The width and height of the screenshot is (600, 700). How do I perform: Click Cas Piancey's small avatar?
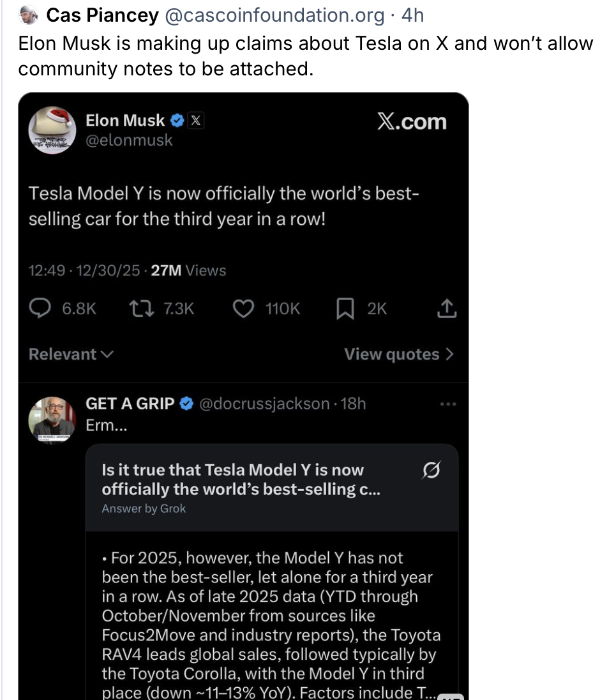pos(27,15)
